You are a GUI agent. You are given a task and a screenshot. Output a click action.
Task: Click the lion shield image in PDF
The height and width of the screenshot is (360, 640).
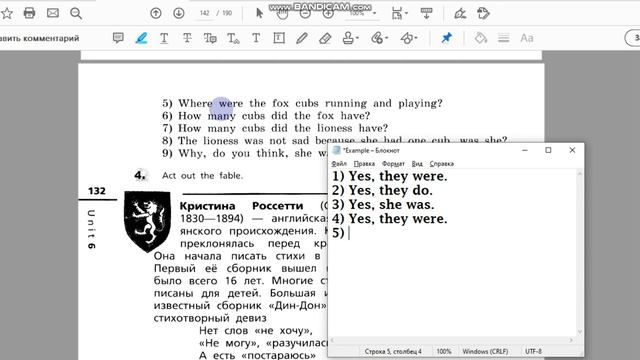[x=147, y=221]
